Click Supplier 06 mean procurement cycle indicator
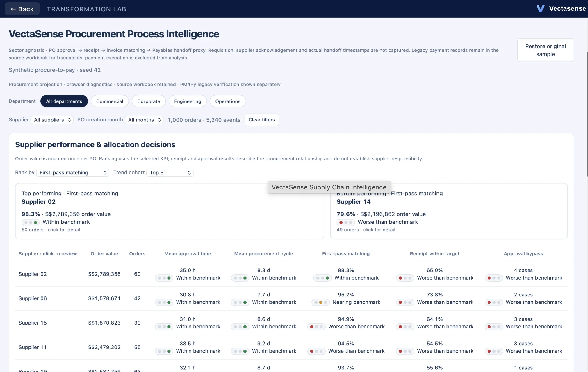Image resolution: width=588 pixels, height=372 pixels. pyautogui.click(x=240, y=303)
